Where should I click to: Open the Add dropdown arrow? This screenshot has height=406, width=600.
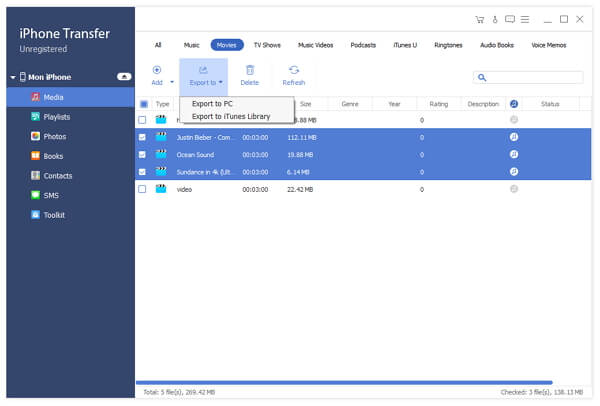[172, 82]
